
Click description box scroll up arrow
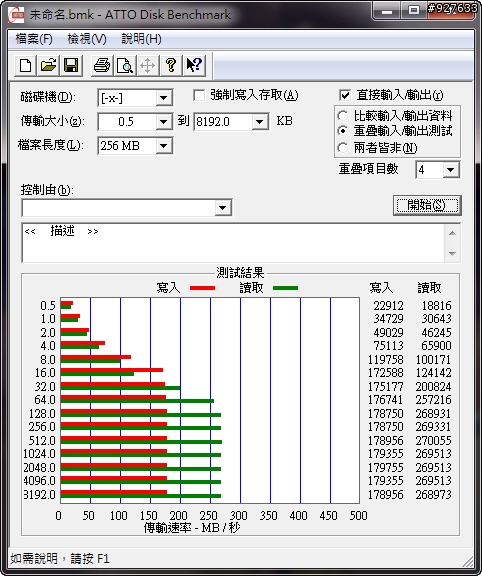(x=453, y=233)
